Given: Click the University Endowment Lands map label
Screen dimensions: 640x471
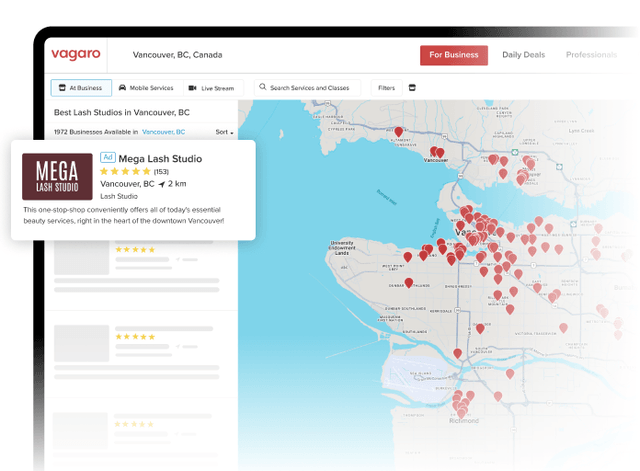Looking at the screenshot, I should click(x=342, y=248).
